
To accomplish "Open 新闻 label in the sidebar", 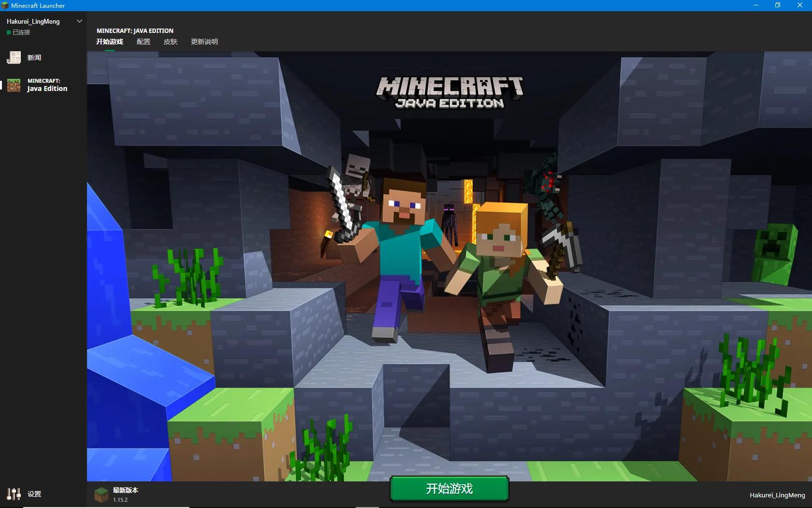I will coord(34,58).
